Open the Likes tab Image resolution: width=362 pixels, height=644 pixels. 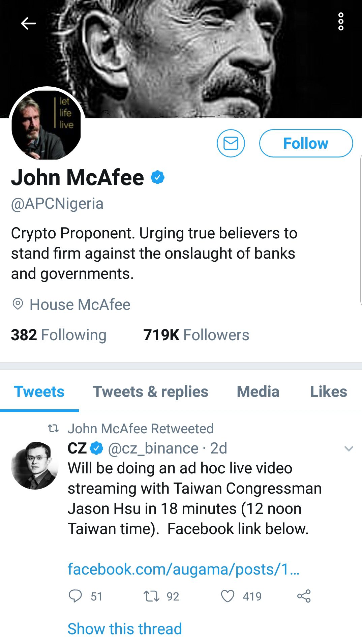coord(329,391)
